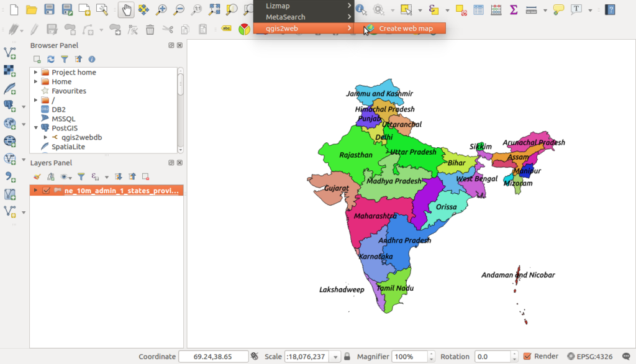Open the qgis2web submenu
This screenshot has height=364, width=636.
[x=283, y=28]
